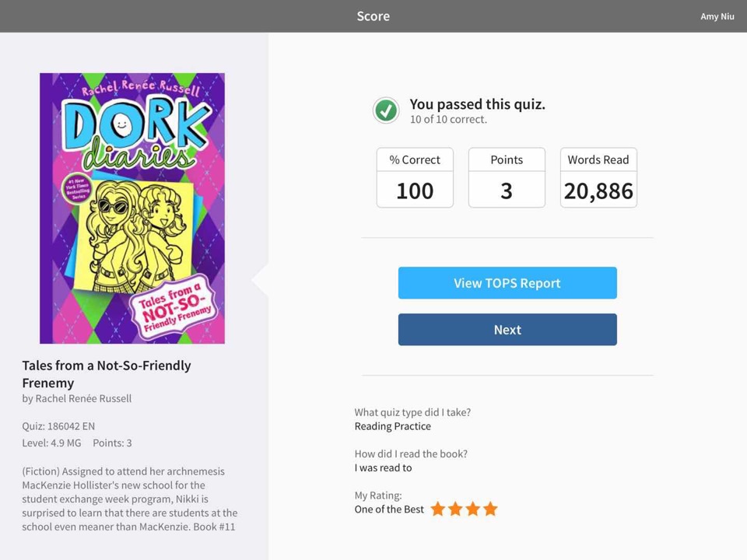Click the Words Read count box
The height and width of the screenshot is (560, 747).
[x=599, y=177]
